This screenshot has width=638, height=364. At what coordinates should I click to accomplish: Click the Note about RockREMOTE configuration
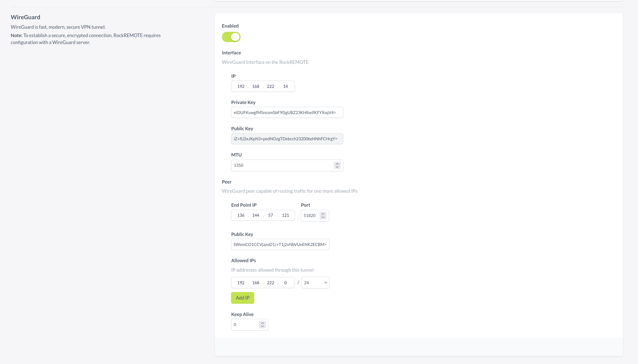coord(86,39)
